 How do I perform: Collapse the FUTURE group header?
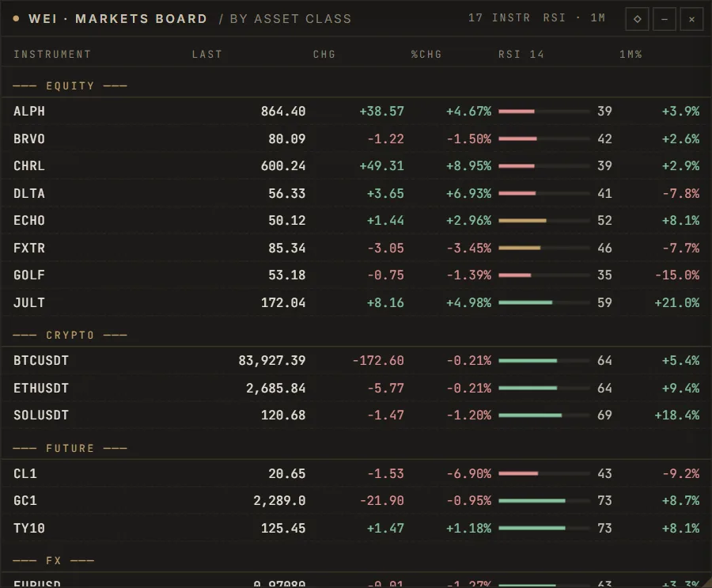[70, 449]
